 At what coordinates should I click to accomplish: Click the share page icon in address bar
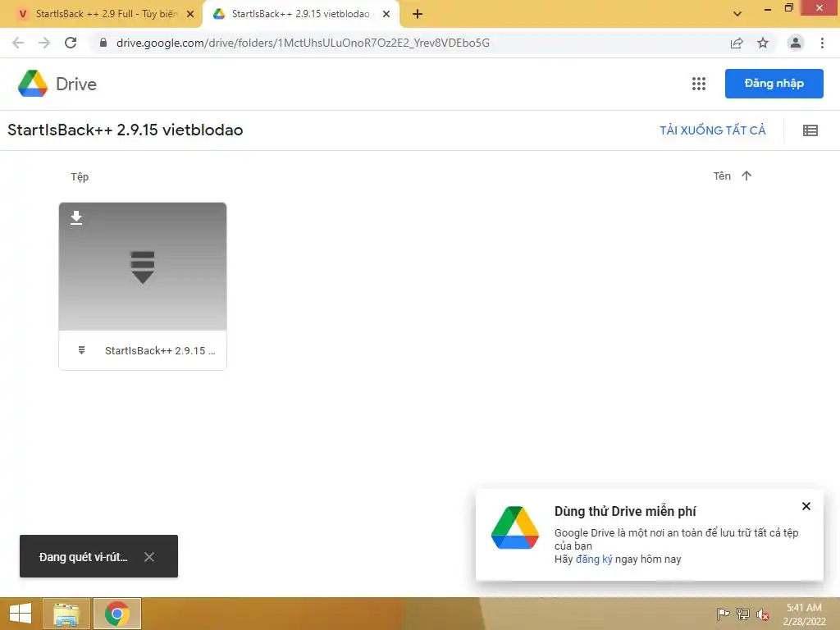[x=737, y=43]
